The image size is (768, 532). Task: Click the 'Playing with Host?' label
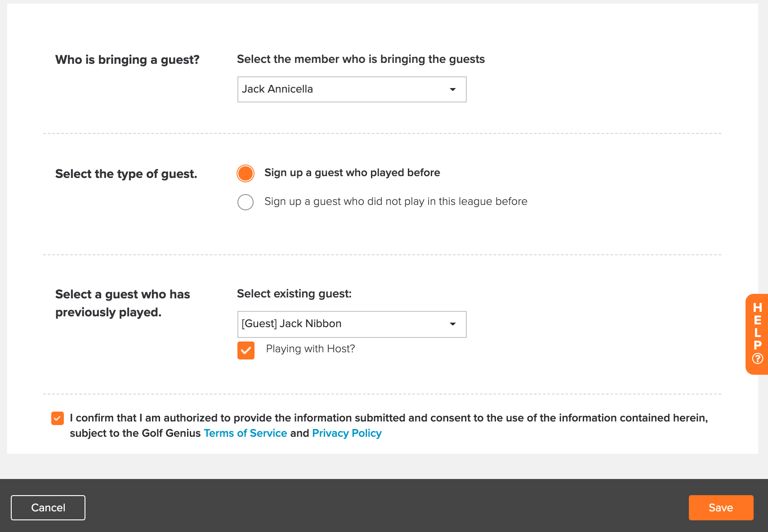(310, 349)
